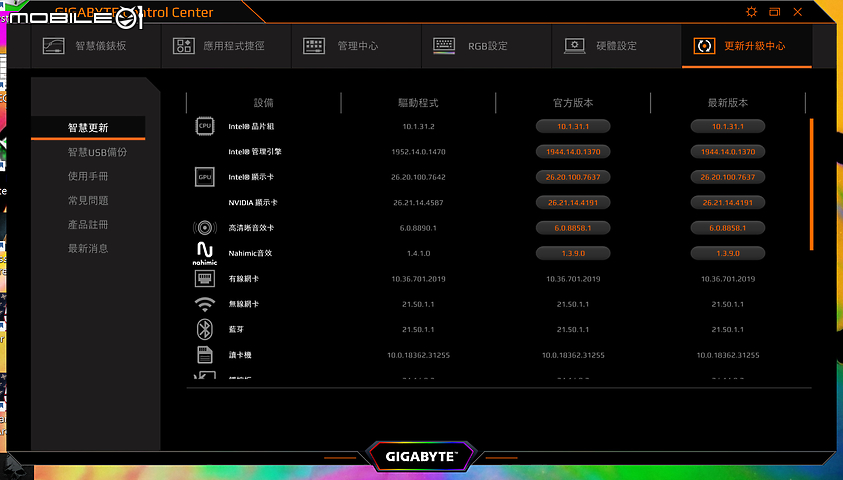843x480 pixels.
Task: Click latest version 10.1.31.1 for Intel chipset
Action: tap(728, 126)
